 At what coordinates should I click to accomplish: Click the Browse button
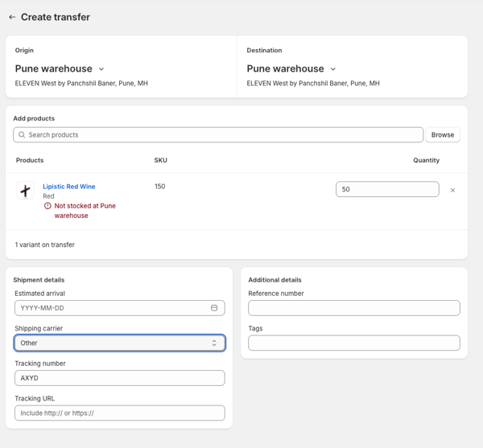(443, 135)
